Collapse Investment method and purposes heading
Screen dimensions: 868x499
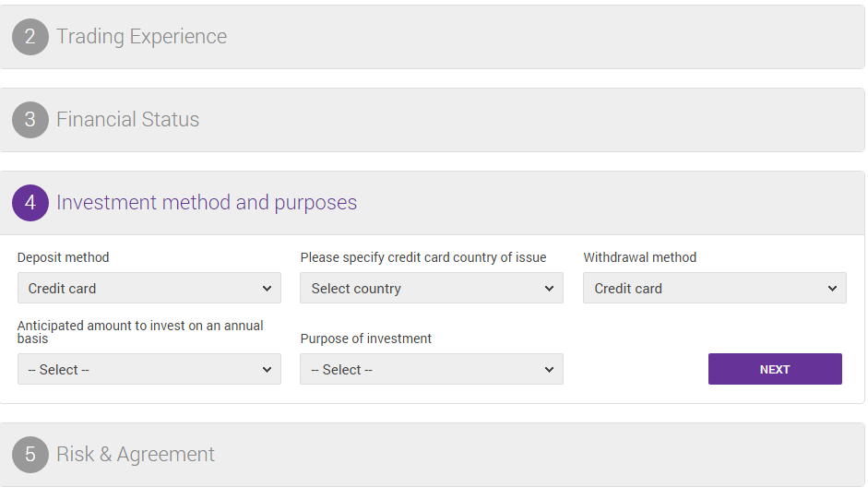[x=207, y=203]
